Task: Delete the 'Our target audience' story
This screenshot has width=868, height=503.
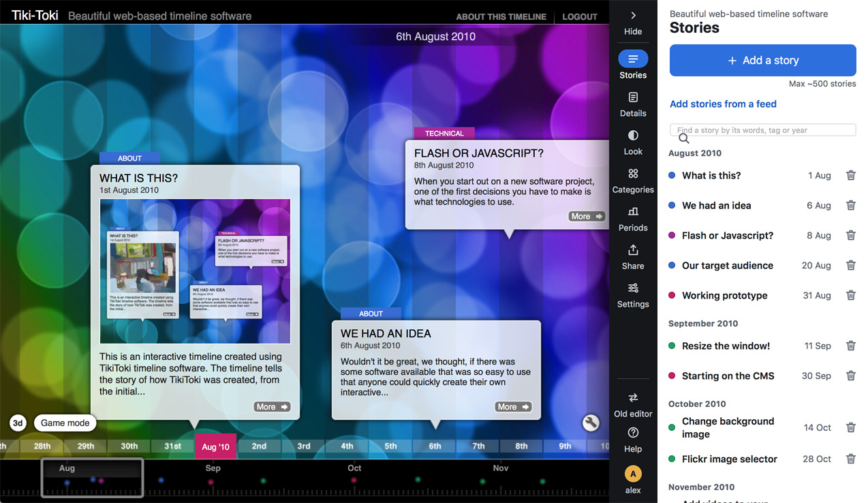Action: tap(851, 265)
